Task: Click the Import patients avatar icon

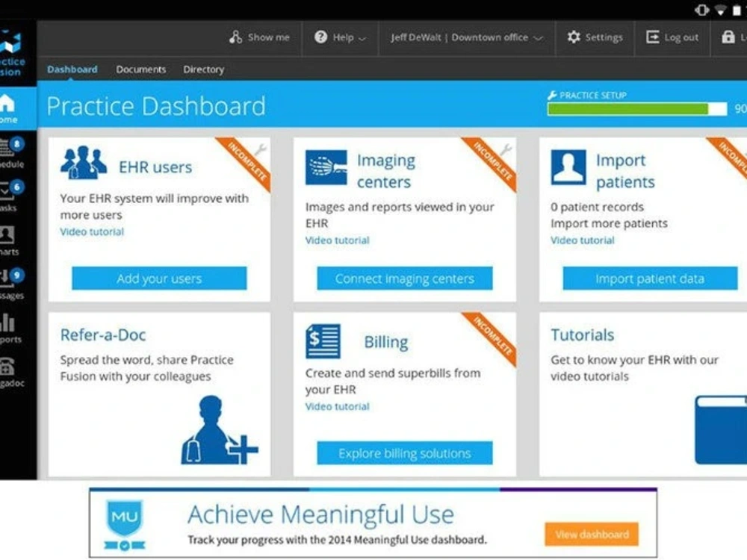Action: click(x=568, y=167)
